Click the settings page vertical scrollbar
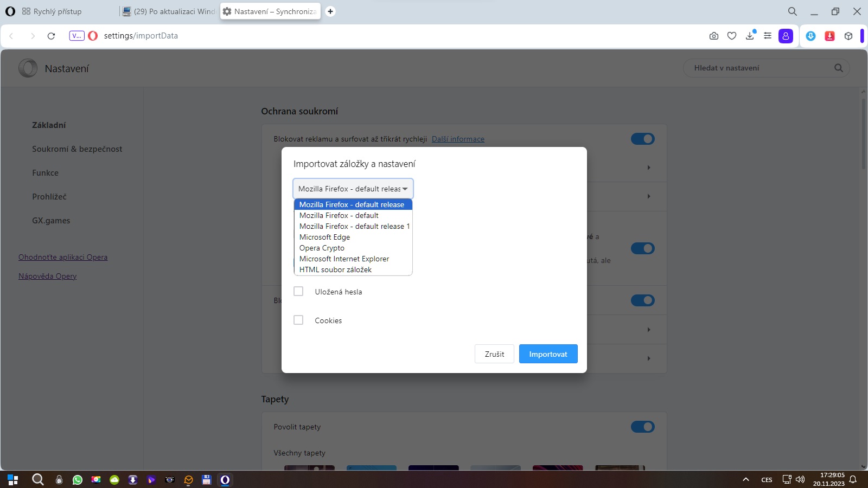The width and height of the screenshot is (868, 488). (x=864, y=133)
